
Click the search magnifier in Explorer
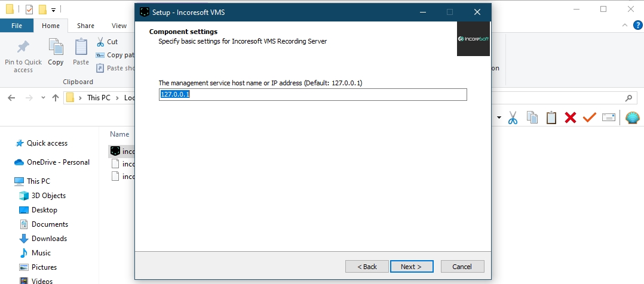click(x=628, y=98)
